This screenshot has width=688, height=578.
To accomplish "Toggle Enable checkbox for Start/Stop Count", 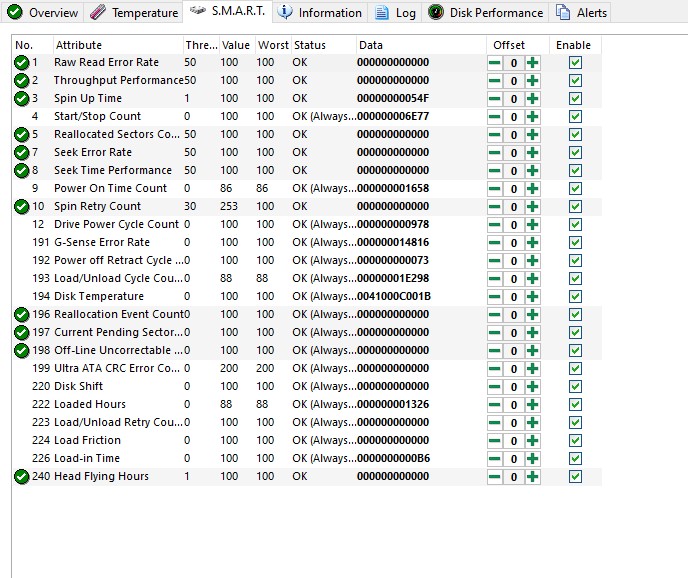I will (x=575, y=117).
